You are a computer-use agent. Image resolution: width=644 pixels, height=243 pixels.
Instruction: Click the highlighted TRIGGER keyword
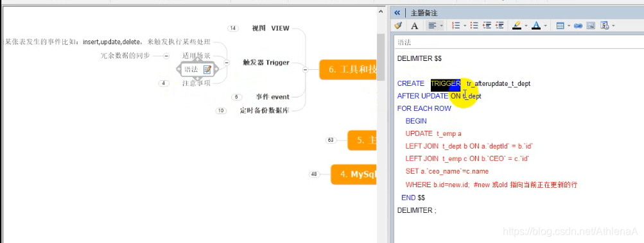click(446, 83)
